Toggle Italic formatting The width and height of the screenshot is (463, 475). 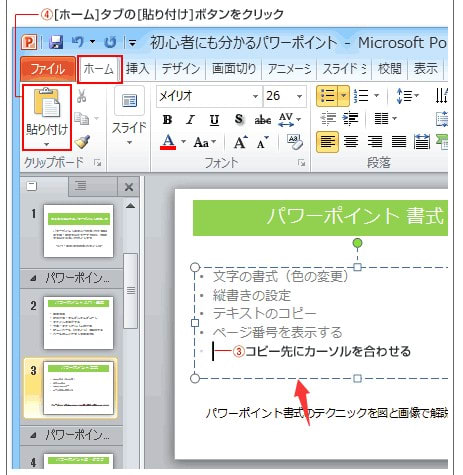point(191,119)
